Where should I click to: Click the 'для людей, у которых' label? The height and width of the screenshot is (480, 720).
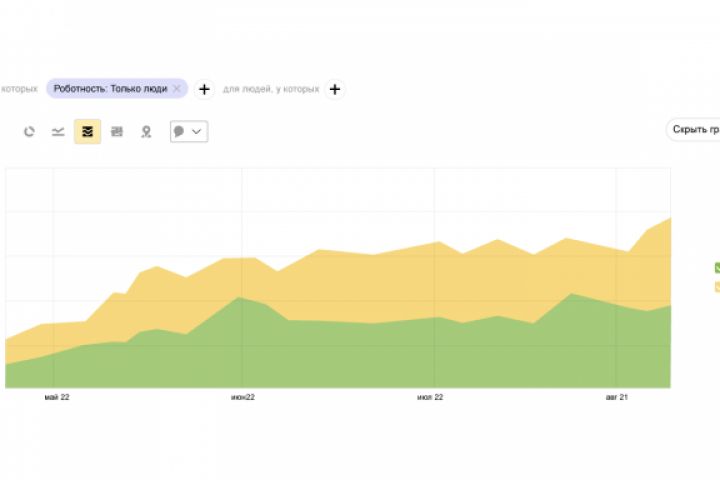(271, 89)
